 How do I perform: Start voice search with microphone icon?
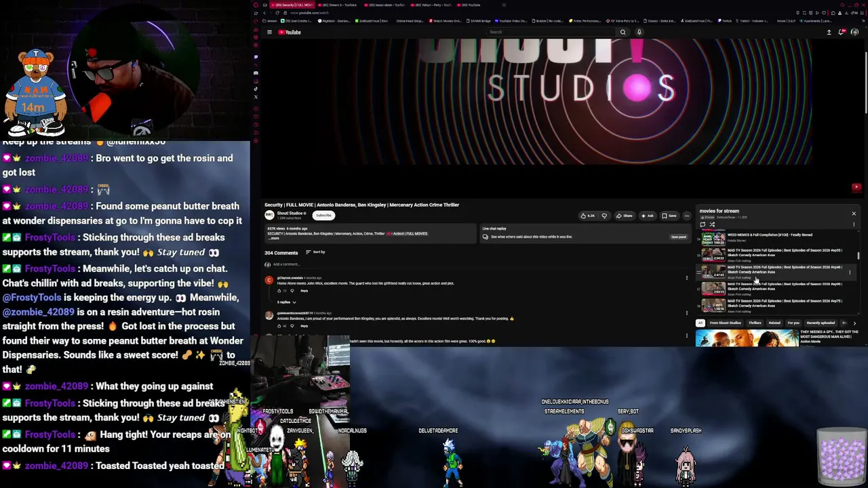[x=639, y=32]
